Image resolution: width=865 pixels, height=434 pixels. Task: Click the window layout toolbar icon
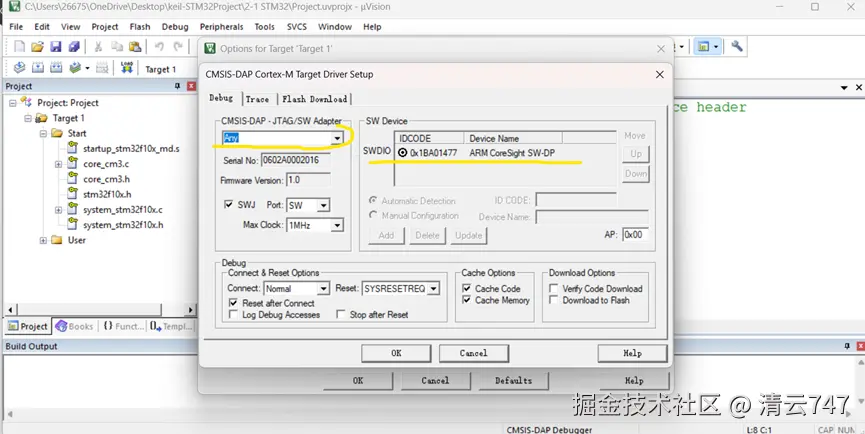703,47
